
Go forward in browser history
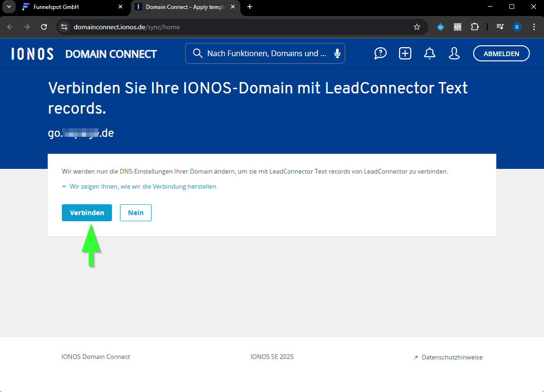click(27, 27)
